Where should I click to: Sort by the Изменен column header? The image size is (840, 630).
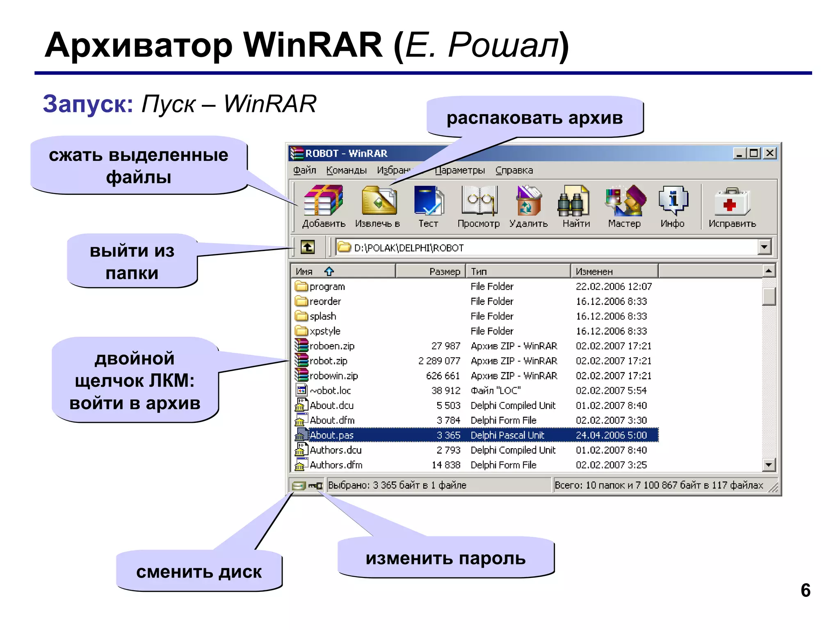click(614, 271)
